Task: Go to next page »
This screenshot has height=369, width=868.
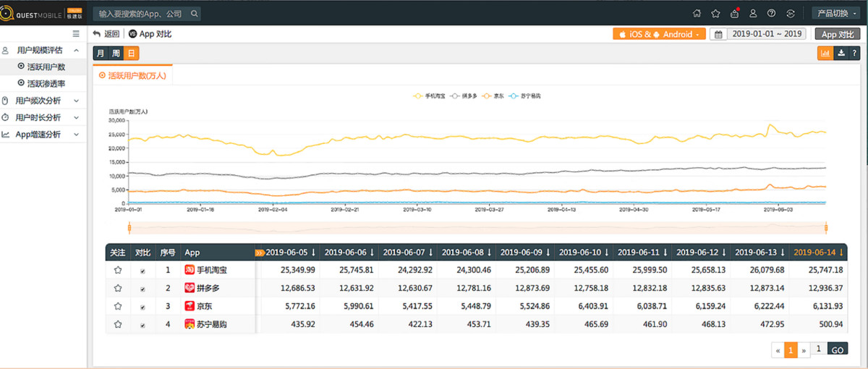Action: 804,350
